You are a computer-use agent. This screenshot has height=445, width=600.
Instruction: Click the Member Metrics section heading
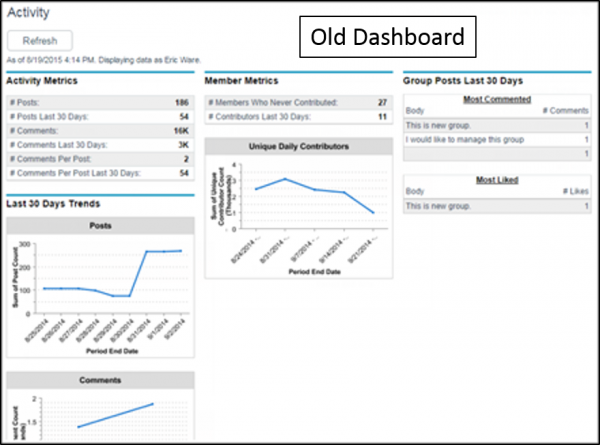pyautogui.click(x=241, y=81)
